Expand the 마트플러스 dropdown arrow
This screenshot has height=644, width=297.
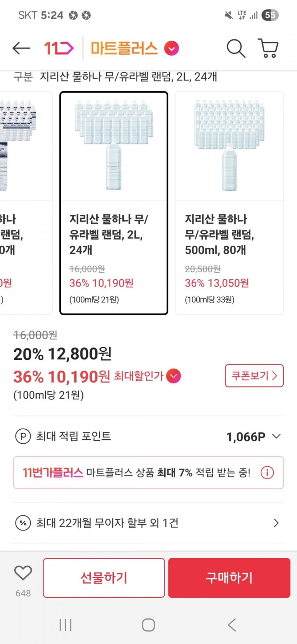point(171,48)
